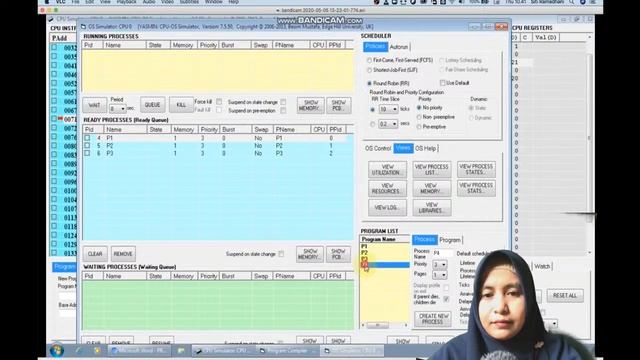The width and height of the screenshot is (640, 360).
Task: Select the No priority option
Action: pos(419,108)
